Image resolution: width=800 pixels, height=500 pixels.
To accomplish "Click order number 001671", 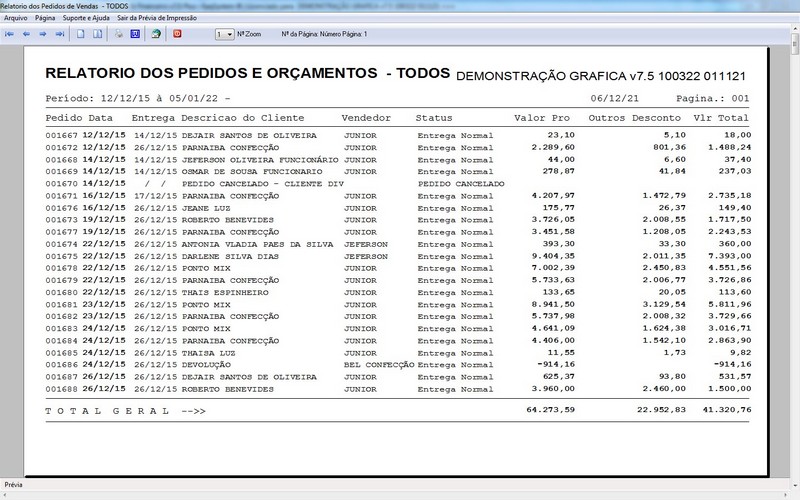I will click(62, 196).
